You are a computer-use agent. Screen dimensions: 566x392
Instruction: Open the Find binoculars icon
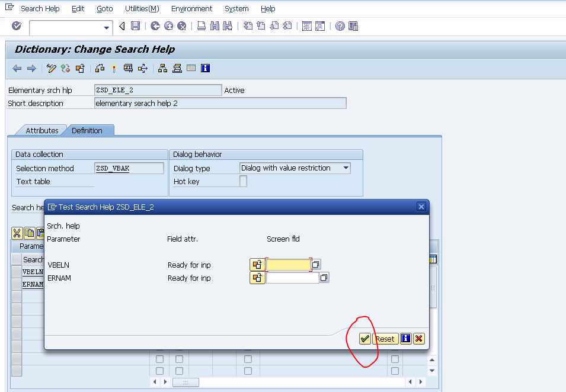coord(214,26)
